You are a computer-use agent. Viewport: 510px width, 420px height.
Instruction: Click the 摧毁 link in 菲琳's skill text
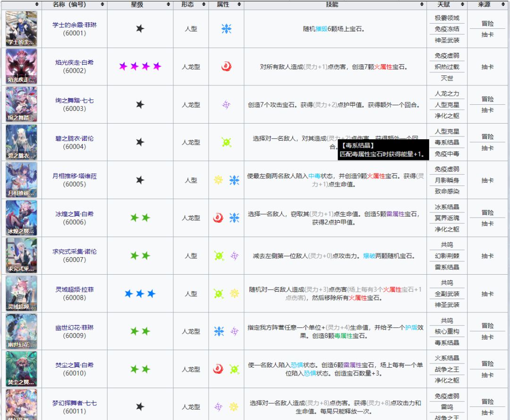click(321, 29)
